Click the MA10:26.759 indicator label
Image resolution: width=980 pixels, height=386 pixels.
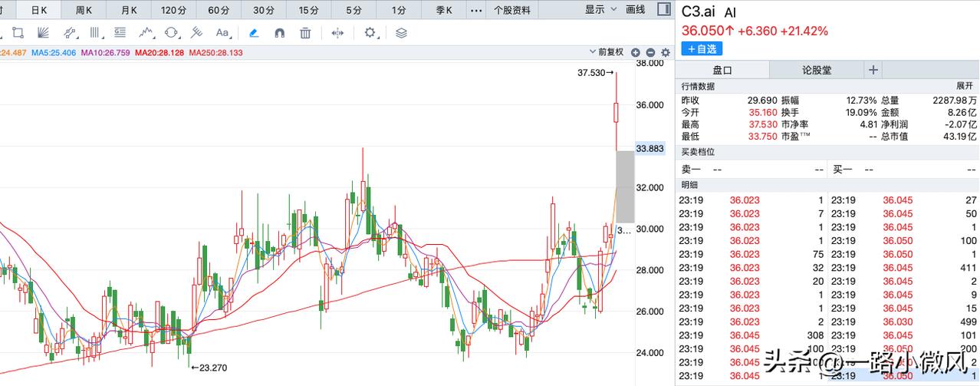[x=105, y=52]
